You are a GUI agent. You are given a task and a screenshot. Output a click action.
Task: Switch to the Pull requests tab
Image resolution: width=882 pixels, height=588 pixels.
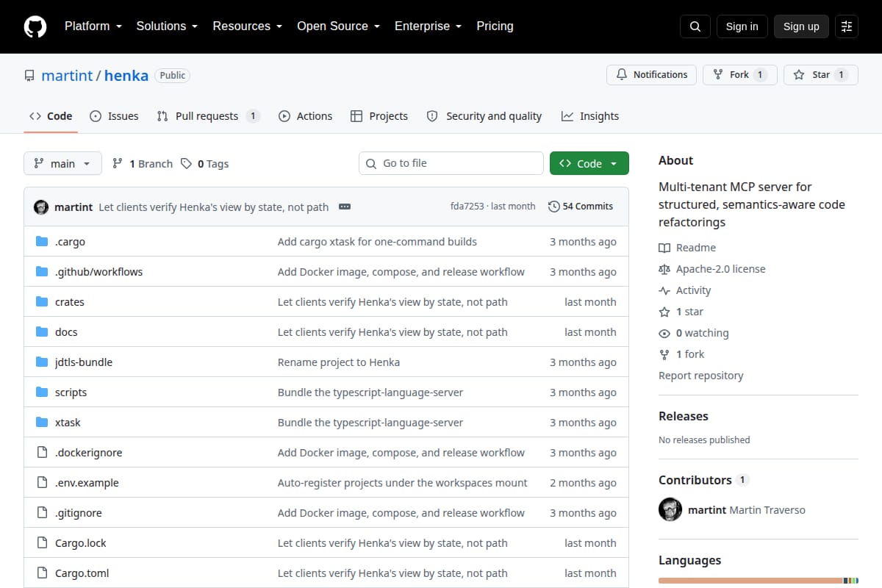point(208,116)
